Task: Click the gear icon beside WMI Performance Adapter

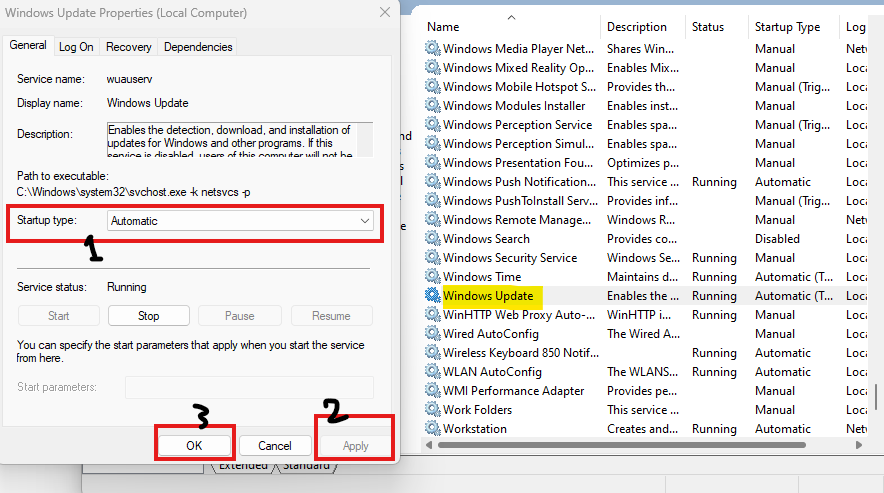Action: click(432, 390)
